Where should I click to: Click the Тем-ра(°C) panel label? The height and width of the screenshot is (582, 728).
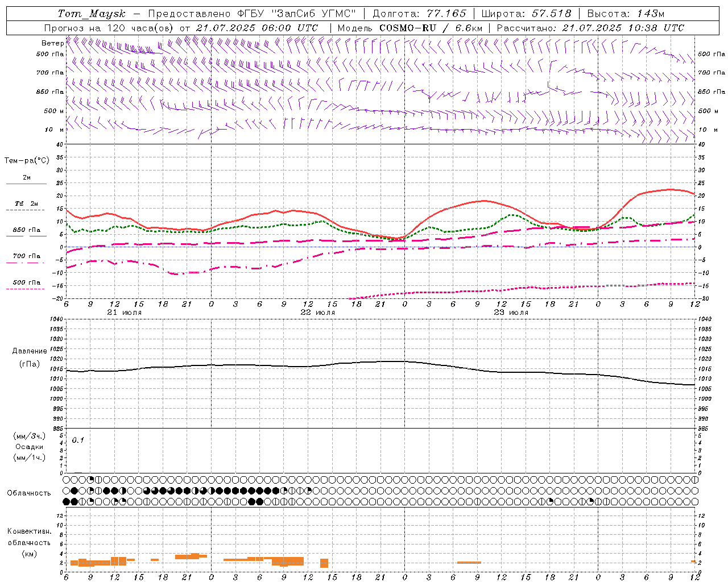(27, 161)
